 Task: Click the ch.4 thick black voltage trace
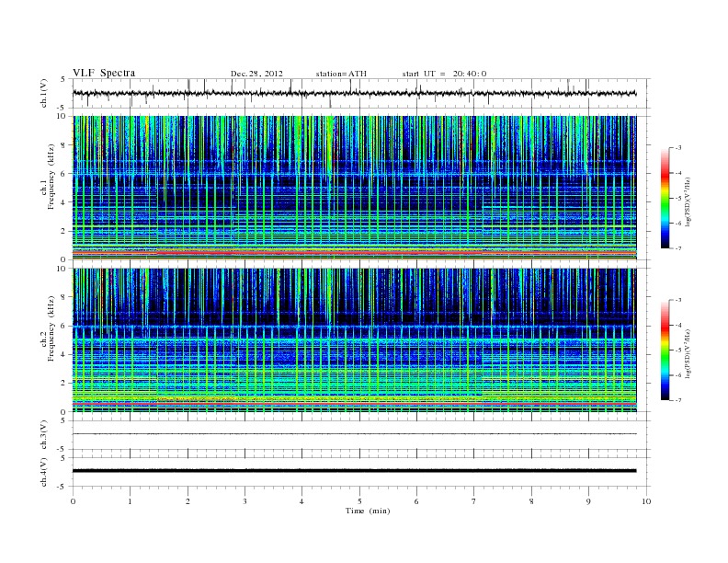click(354, 471)
